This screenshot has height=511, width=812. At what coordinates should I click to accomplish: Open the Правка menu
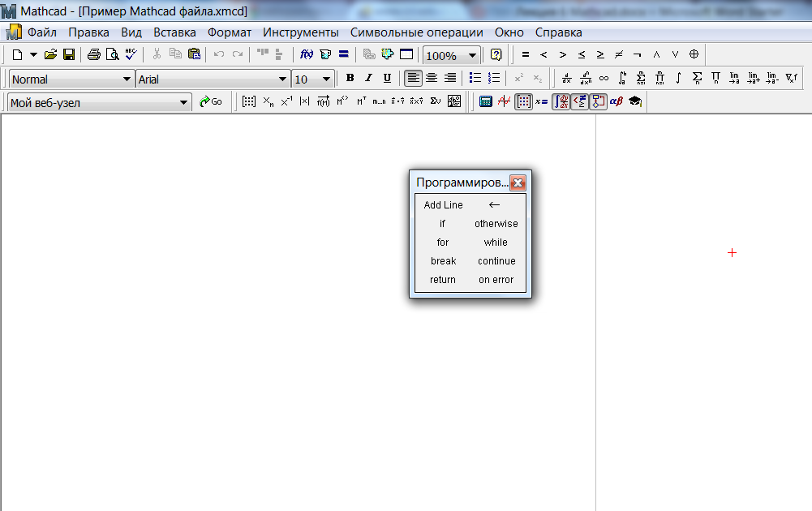tap(88, 32)
